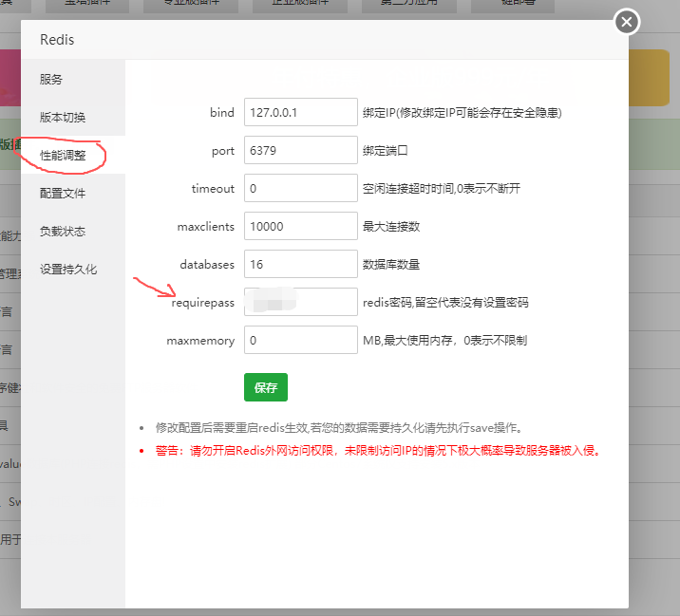Focus the port input field
680x616 pixels.
[x=300, y=150]
